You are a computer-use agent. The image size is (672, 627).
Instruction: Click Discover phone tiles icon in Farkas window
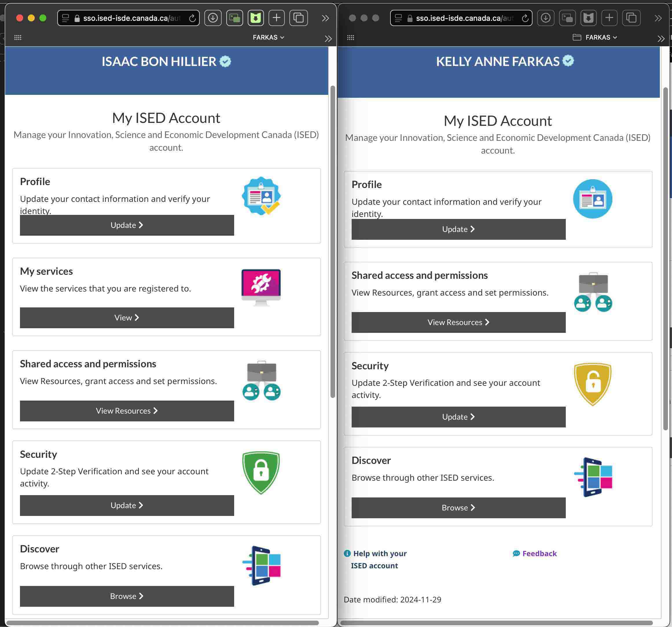[593, 477]
